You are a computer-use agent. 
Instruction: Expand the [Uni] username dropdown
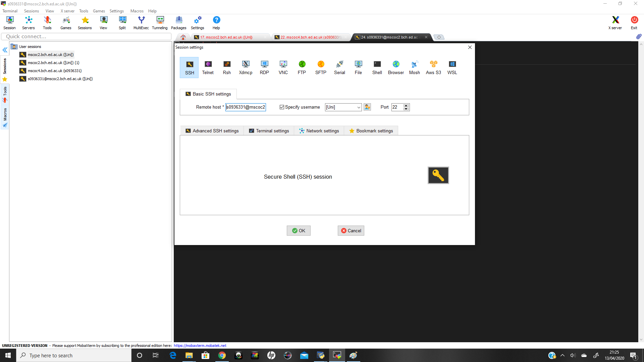pos(359,107)
